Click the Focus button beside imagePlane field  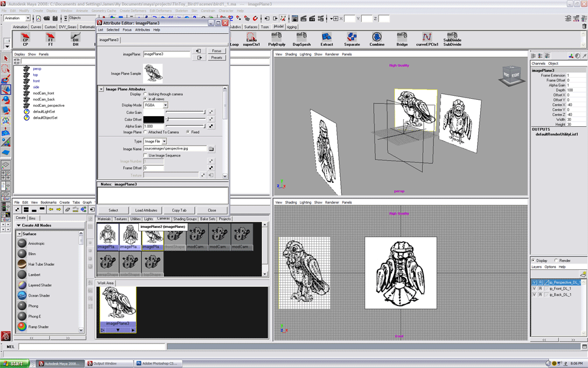(x=217, y=51)
